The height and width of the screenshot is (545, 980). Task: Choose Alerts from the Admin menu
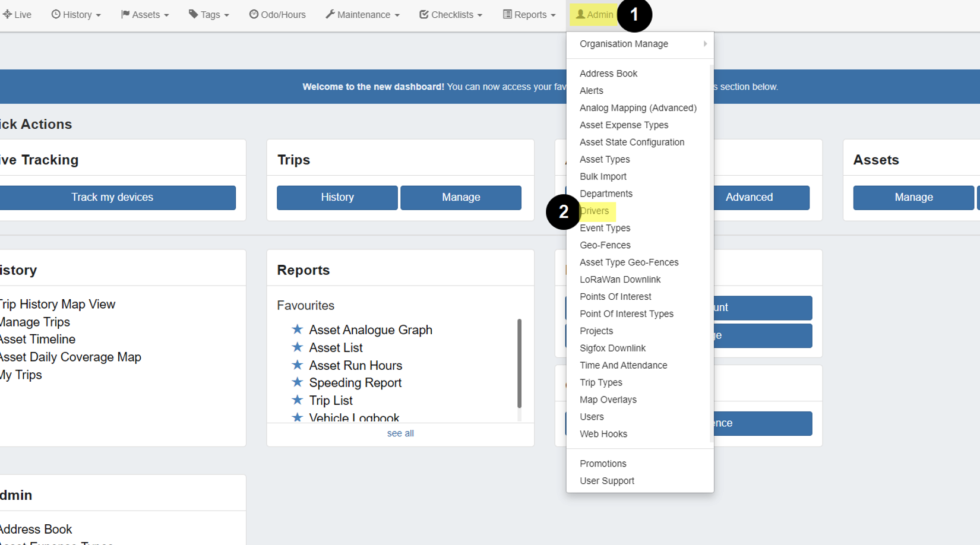[592, 91]
